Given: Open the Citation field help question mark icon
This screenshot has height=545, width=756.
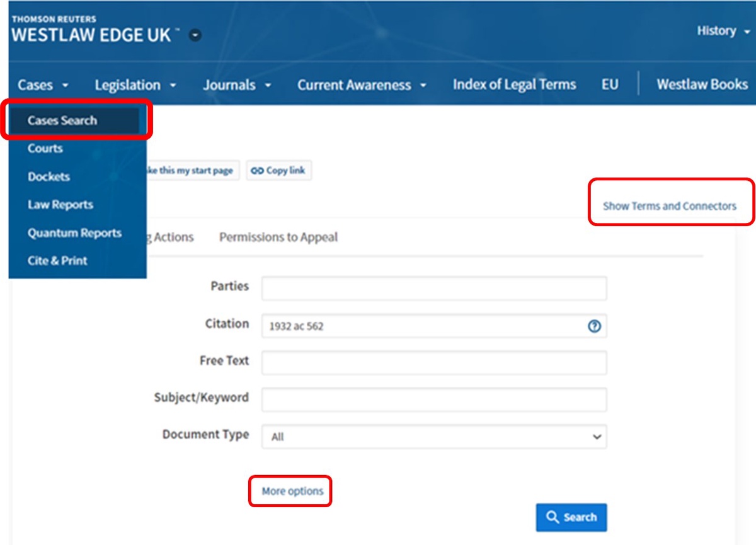Looking at the screenshot, I should (593, 326).
